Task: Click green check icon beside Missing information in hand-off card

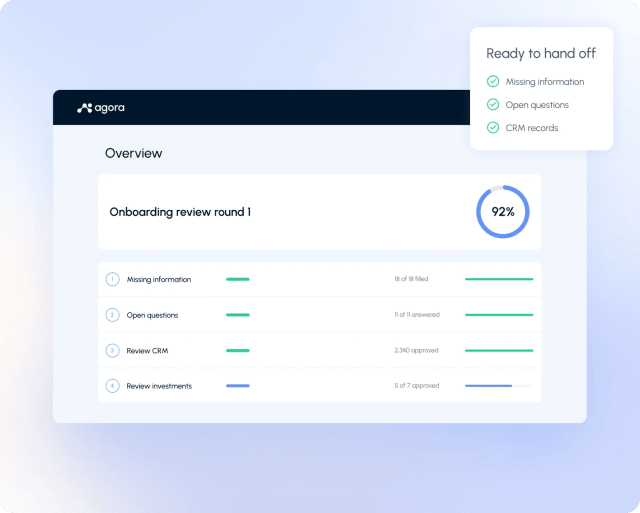Action: coord(493,81)
